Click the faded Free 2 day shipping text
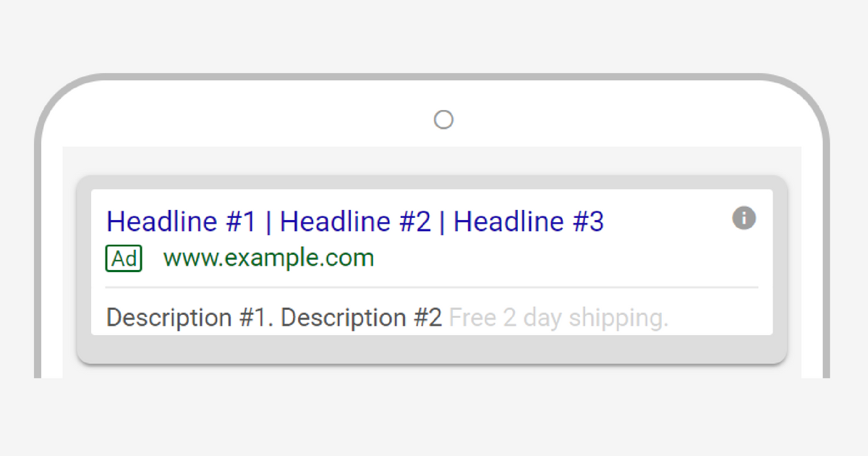The image size is (868, 456). click(559, 318)
